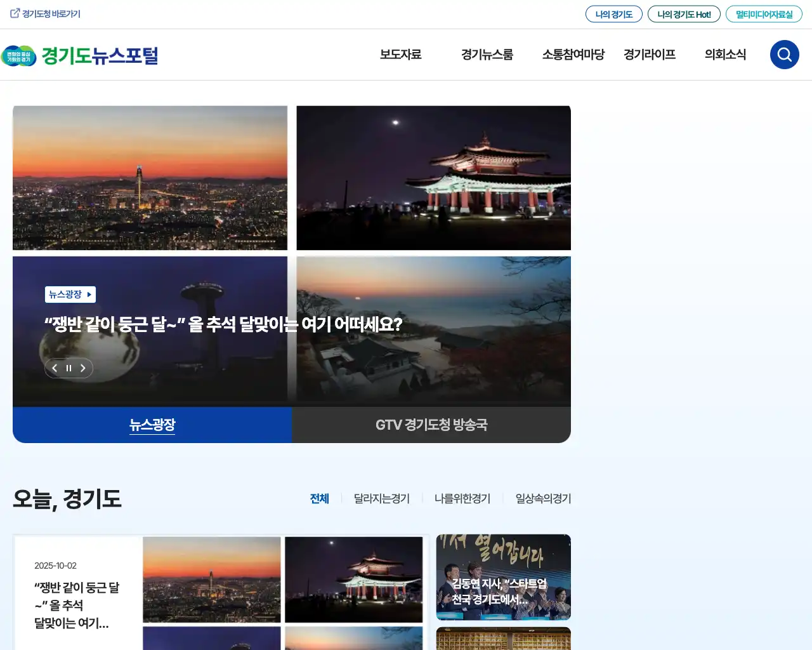Pause the banner slideshow
The image size is (812, 650).
69,368
